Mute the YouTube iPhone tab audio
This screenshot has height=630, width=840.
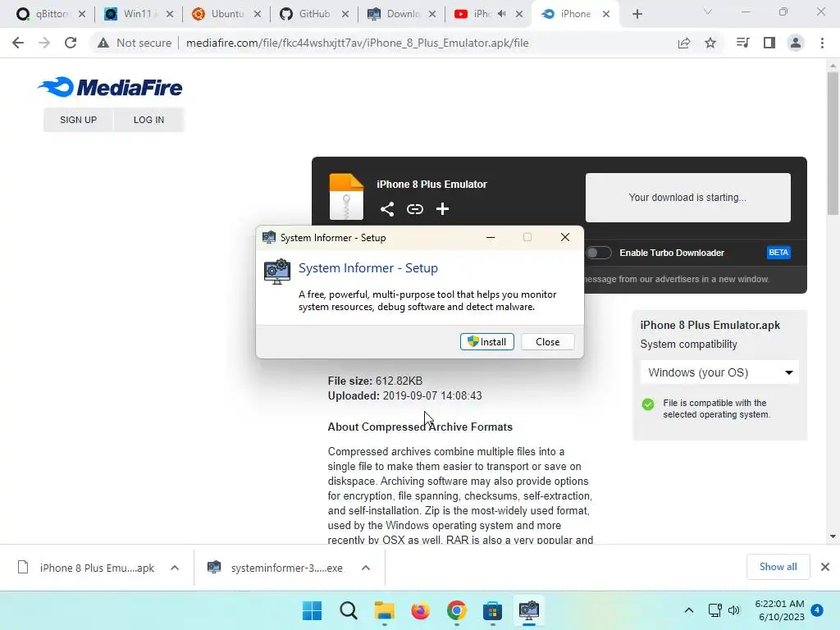[x=501, y=14]
